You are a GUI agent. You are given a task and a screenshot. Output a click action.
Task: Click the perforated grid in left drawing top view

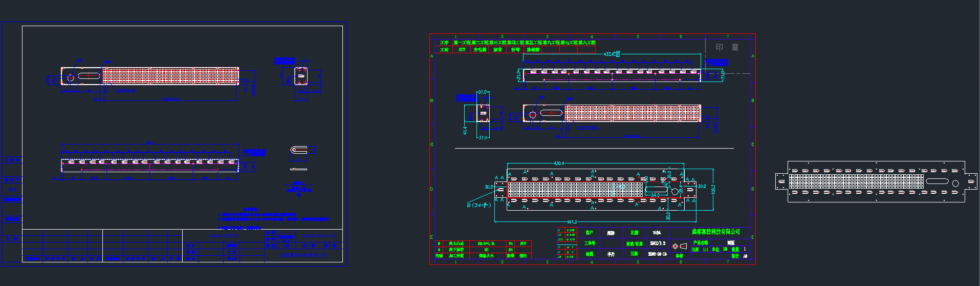170,76
